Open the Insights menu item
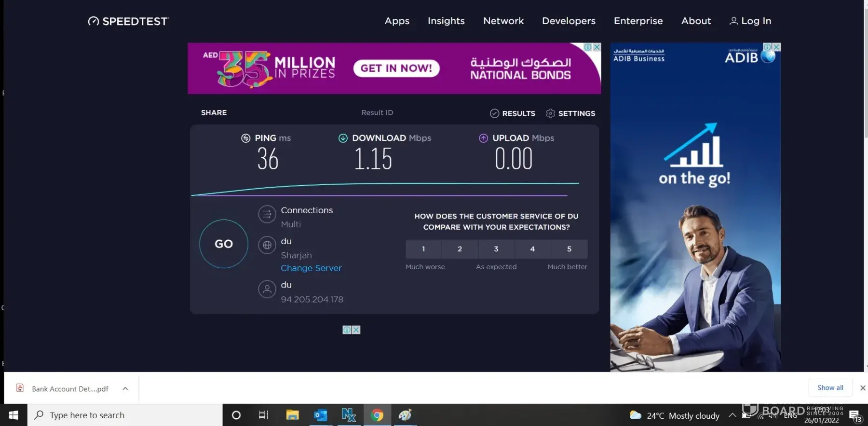Image resolution: width=868 pixels, height=426 pixels. (x=446, y=21)
